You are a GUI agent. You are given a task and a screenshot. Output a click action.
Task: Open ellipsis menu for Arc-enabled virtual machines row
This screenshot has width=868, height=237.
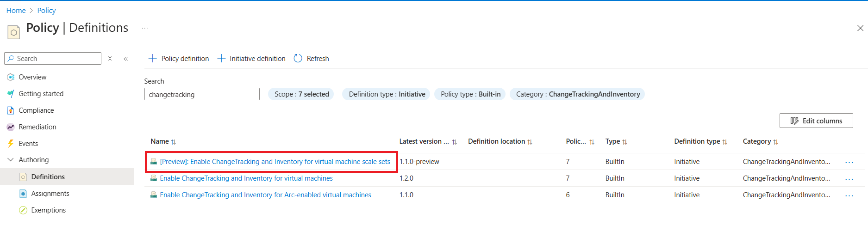(849, 195)
